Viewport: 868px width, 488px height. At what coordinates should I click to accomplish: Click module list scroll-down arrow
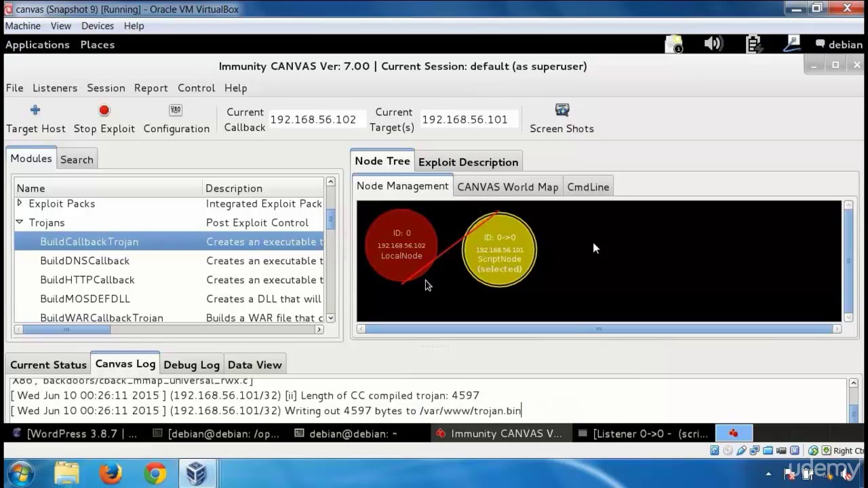point(331,317)
